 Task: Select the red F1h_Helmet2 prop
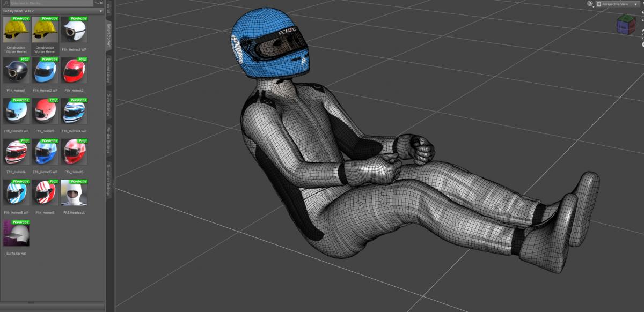[x=74, y=71]
